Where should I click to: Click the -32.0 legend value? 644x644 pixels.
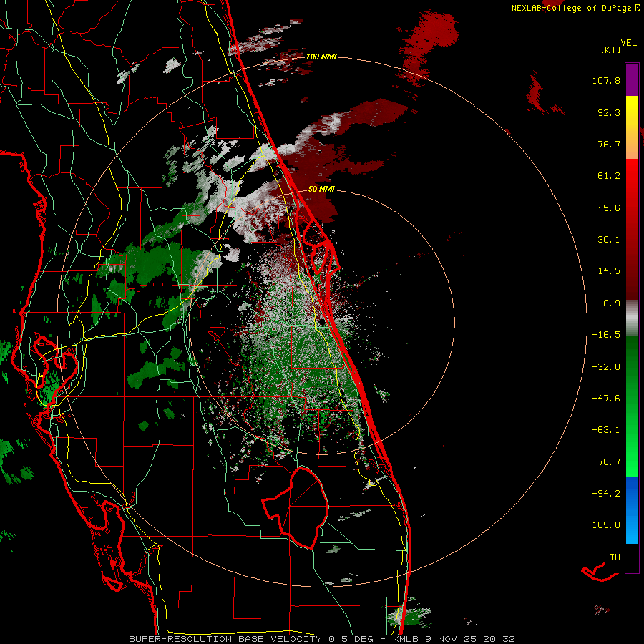(x=606, y=367)
